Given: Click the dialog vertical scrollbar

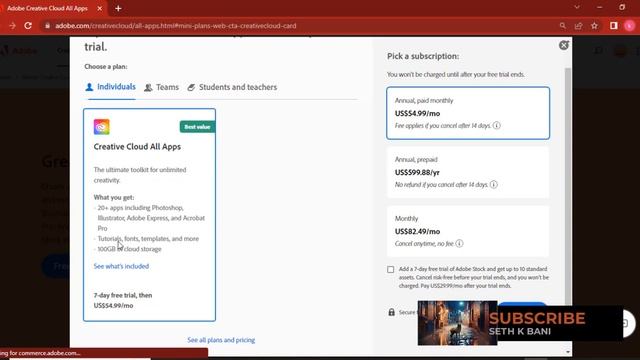Looking at the screenshot, I should (x=568, y=186).
